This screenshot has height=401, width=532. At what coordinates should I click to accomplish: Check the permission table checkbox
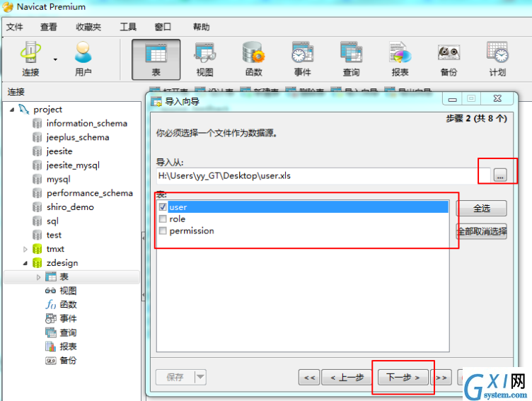163,231
